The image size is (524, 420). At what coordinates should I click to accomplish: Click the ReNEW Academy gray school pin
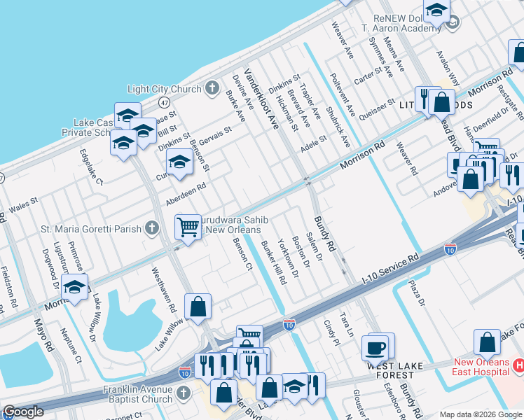(x=453, y=22)
